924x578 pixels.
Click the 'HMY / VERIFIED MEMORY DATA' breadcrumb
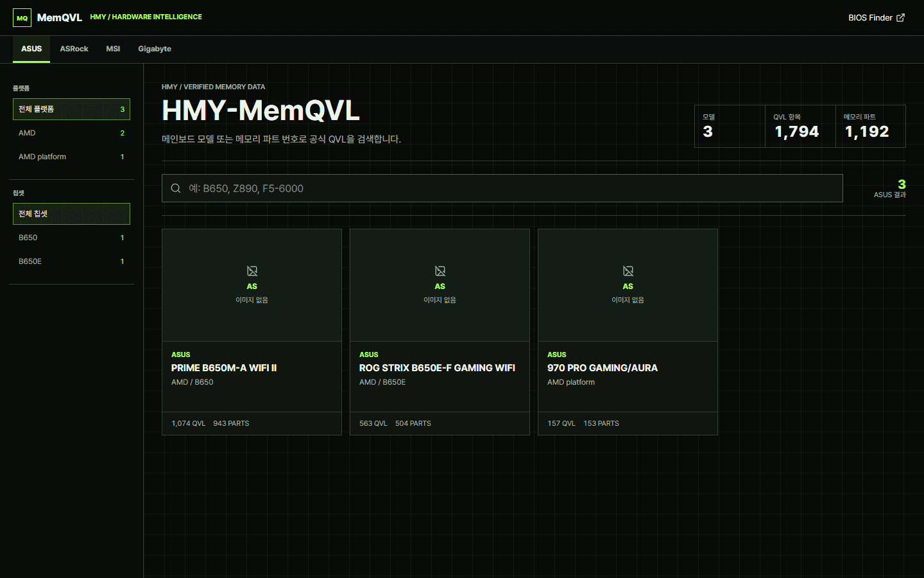click(x=213, y=87)
